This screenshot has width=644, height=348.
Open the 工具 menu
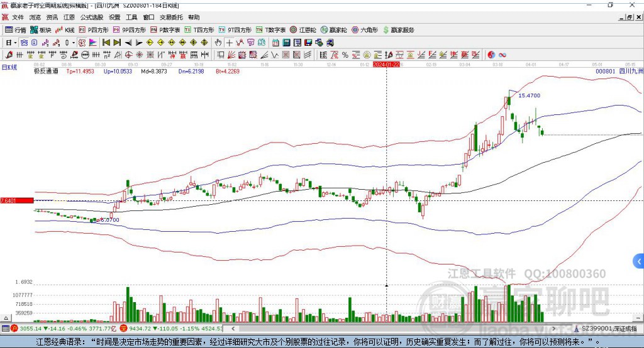pos(131,17)
